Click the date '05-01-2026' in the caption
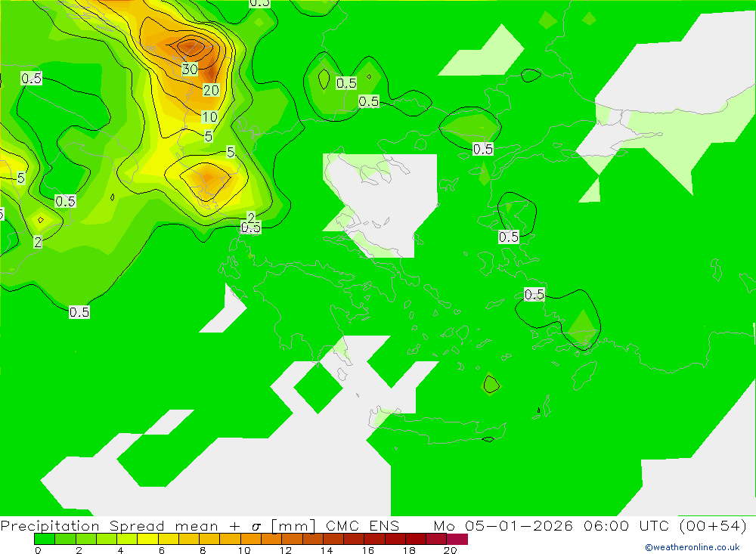This screenshot has width=756, height=554. pos(519,525)
